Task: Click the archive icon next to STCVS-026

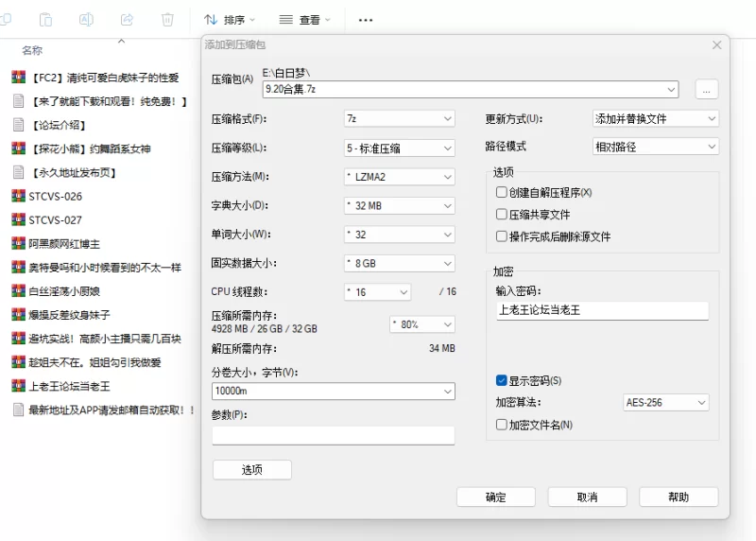Action: click(17, 196)
